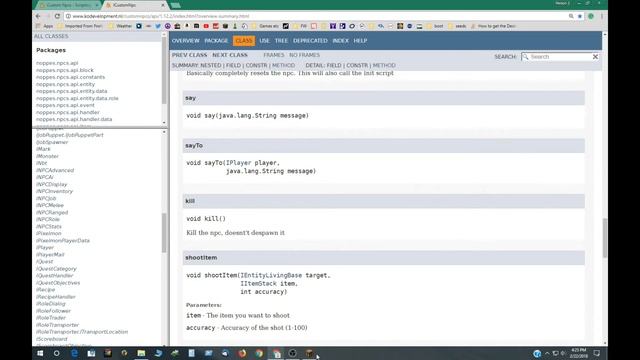Open the How to get the Deco bookmark
Viewport: 640px width, 360px height.
(493, 26)
